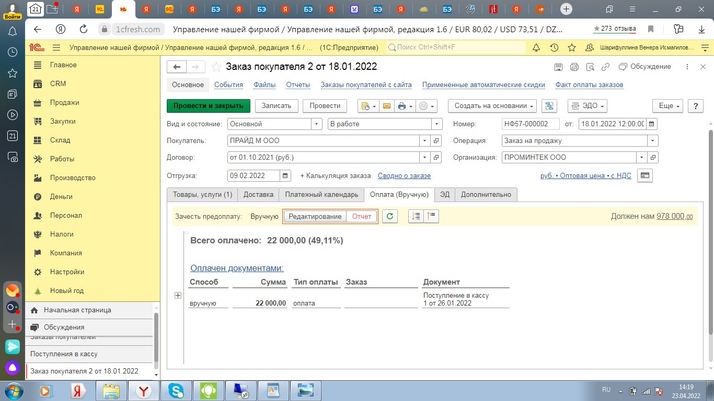
Task: Click the refresh payments icon
Action: click(x=390, y=216)
